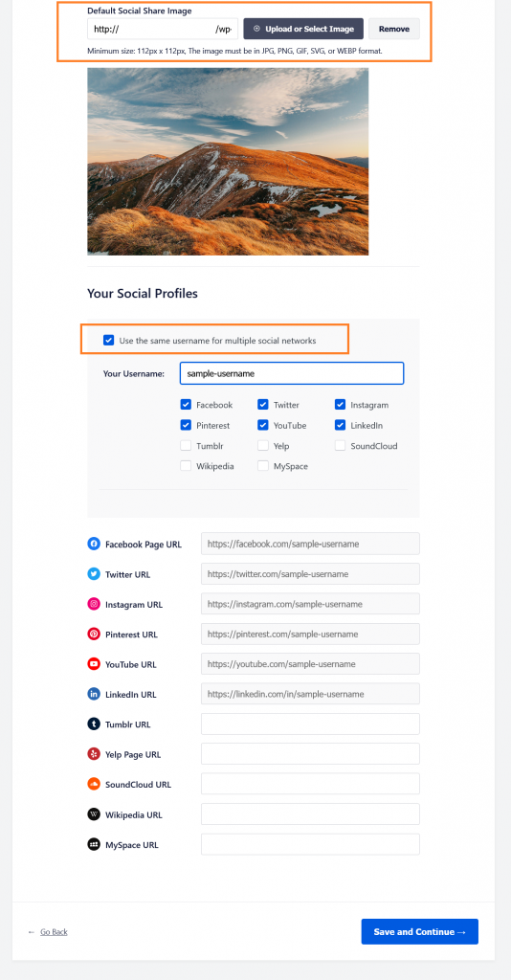This screenshot has height=980, width=511.
Task: Click the Pinterest icon
Action: coord(94,634)
